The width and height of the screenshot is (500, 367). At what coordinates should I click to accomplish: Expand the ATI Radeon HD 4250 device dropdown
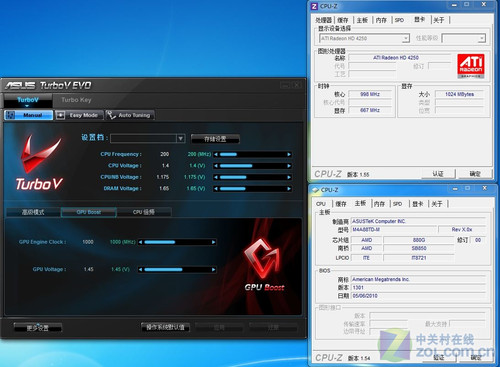tap(406, 38)
